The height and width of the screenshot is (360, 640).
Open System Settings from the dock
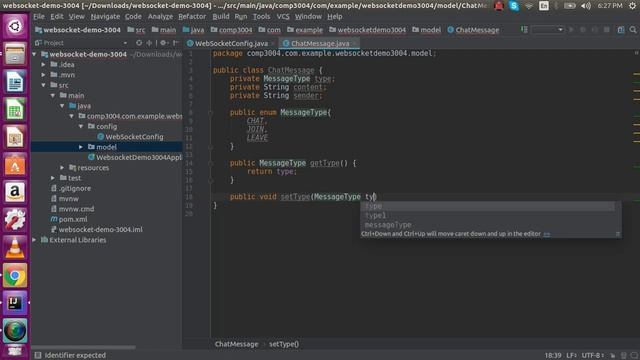[x=15, y=220]
